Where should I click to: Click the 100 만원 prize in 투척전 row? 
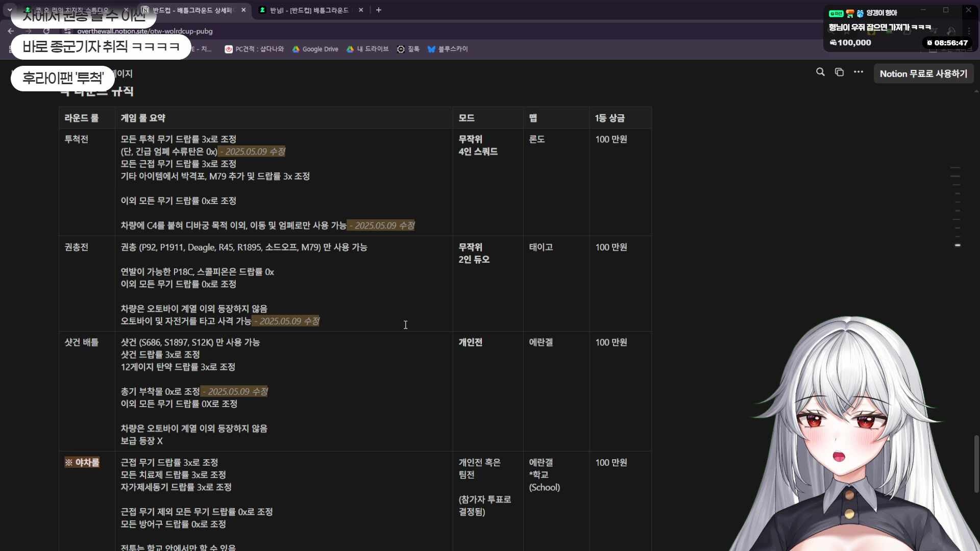(611, 139)
